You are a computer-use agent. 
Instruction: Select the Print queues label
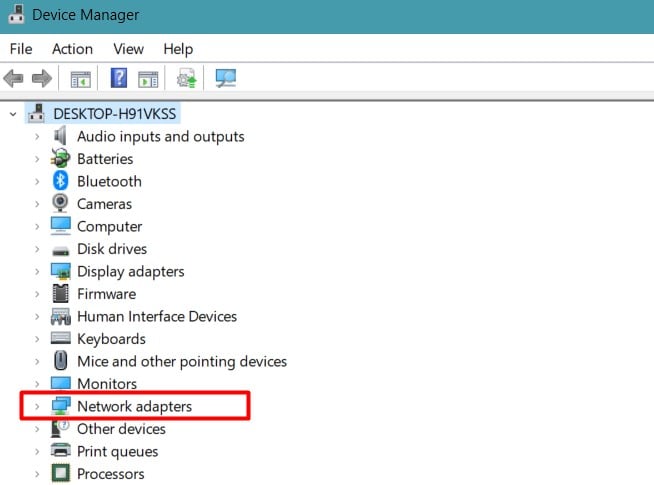(x=118, y=452)
